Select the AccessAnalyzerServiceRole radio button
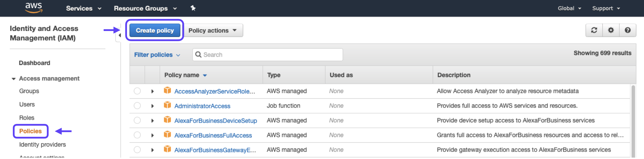This screenshot has height=159, width=644. click(x=137, y=91)
